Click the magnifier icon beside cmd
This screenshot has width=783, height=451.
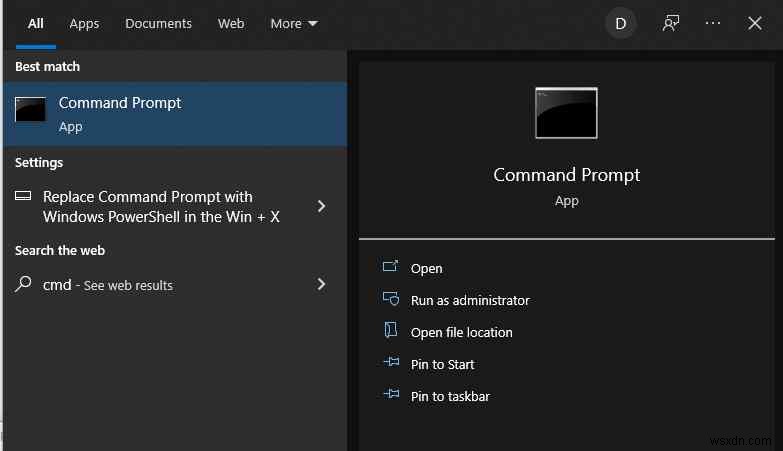23,284
